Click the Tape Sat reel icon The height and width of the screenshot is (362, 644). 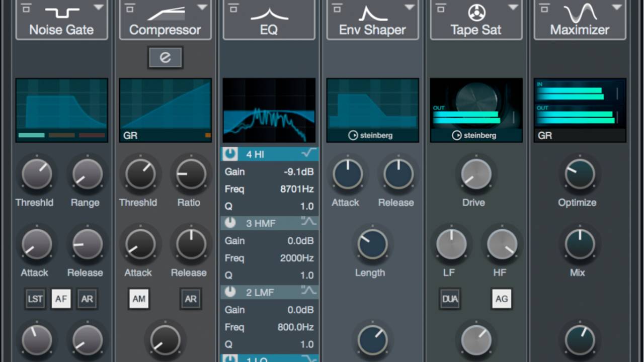click(x=476, y=12)
